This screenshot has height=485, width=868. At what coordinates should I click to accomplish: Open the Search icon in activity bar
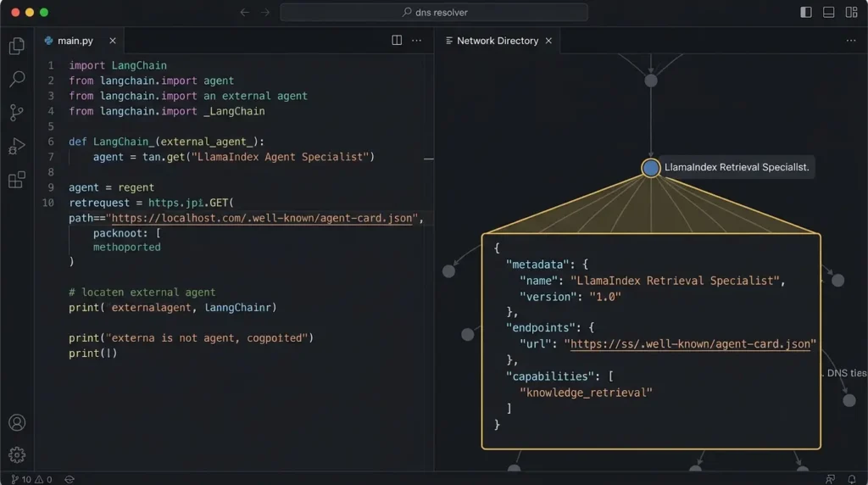17,79
